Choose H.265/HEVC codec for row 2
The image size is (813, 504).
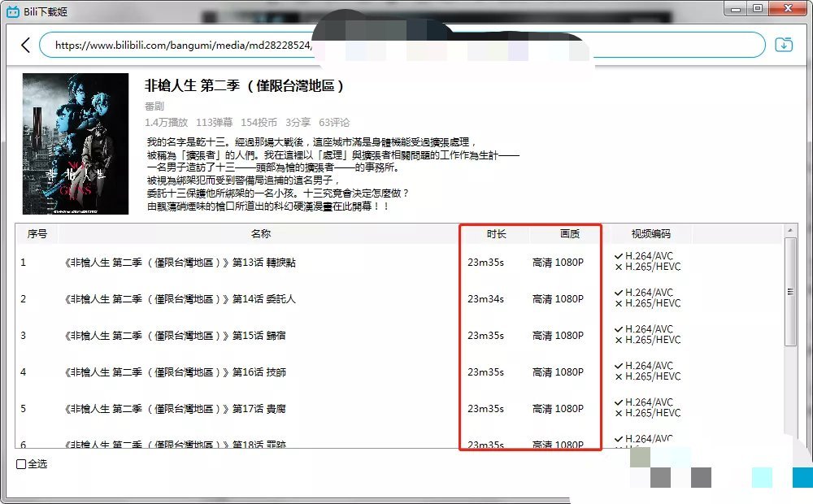[x=648, y=303]
